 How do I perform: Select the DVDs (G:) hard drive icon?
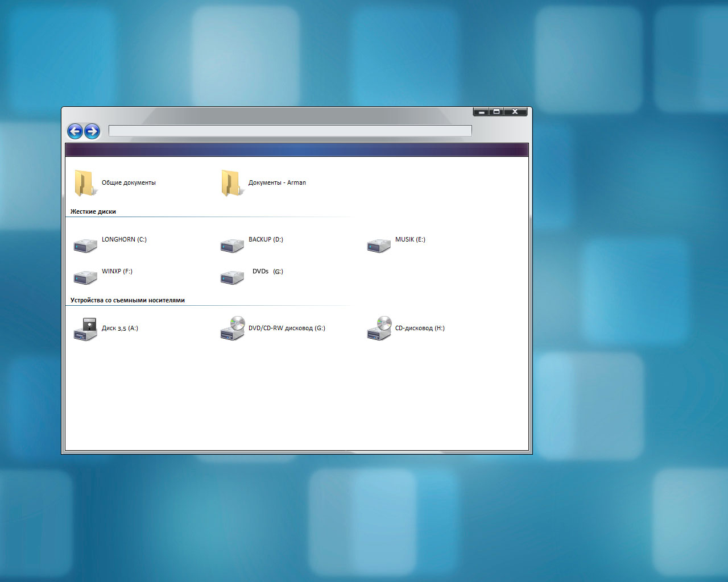pyautogui.click(x=232, y=277)
